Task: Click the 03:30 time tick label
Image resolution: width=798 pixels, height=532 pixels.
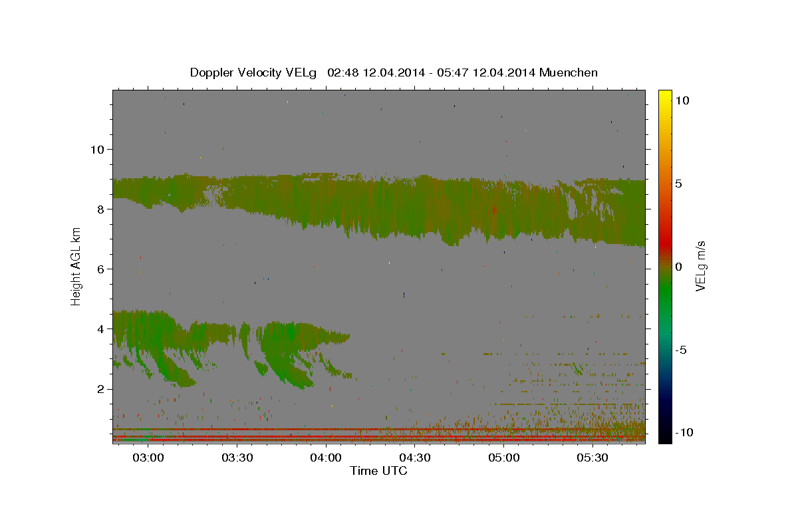Action: point(237,458)
